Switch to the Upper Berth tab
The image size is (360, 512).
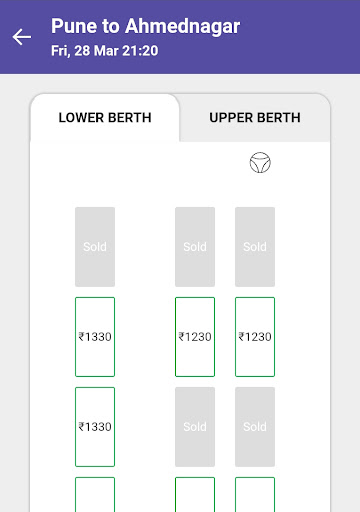(255, 118)
